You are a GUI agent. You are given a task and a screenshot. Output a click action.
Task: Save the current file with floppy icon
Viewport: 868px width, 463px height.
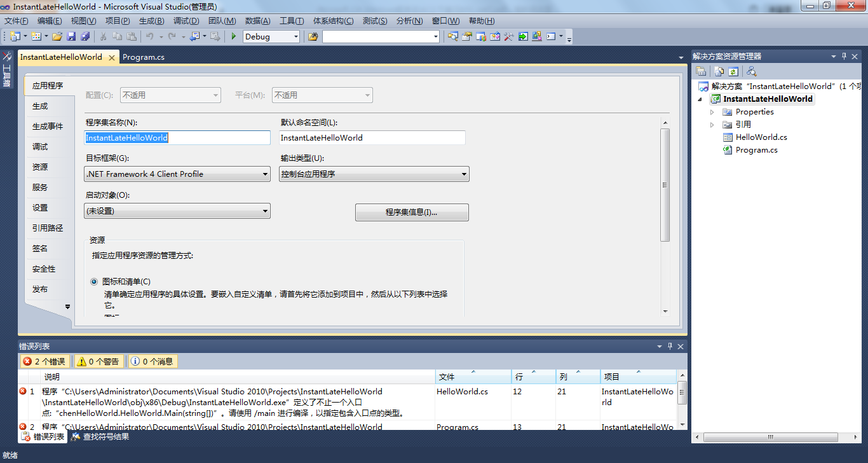[x=71, y=36]
